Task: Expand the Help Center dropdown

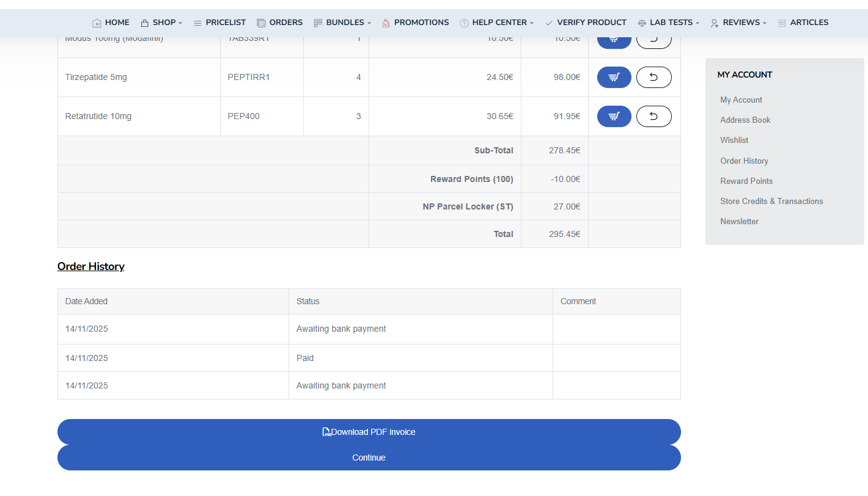Action: coord(496,23)
